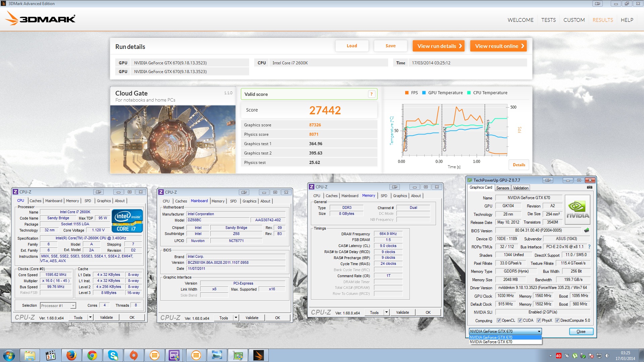The height and width of the screenshot is (362, 644).
Task: Open the RESULTS tab in 3DMark
Action: coord(603,20)
